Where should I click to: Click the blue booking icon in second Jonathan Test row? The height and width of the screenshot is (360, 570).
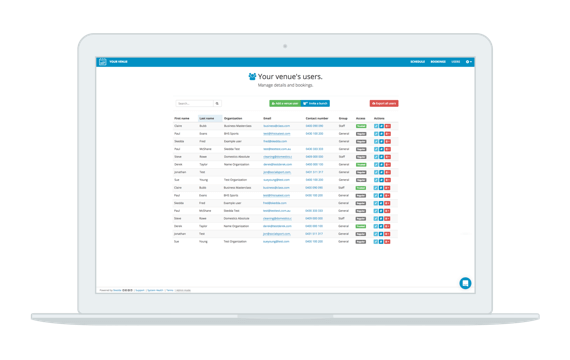pyautogui.click(x=381, y=234)
